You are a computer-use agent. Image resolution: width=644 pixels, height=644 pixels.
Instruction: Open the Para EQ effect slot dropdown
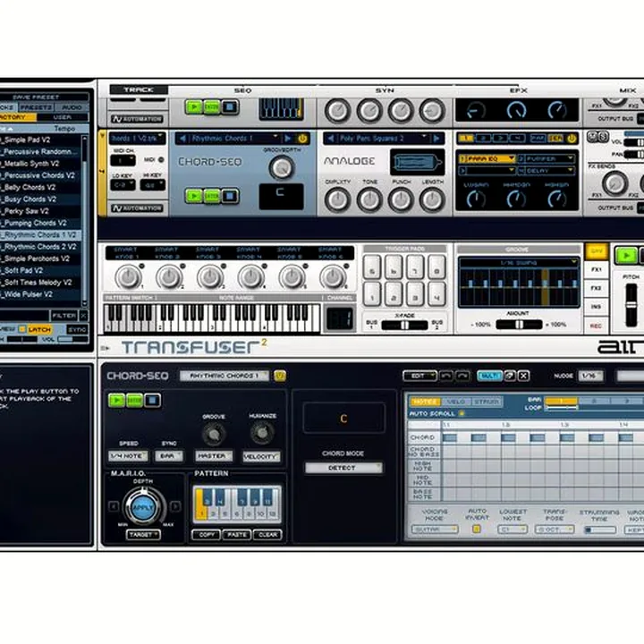point(487,158)
